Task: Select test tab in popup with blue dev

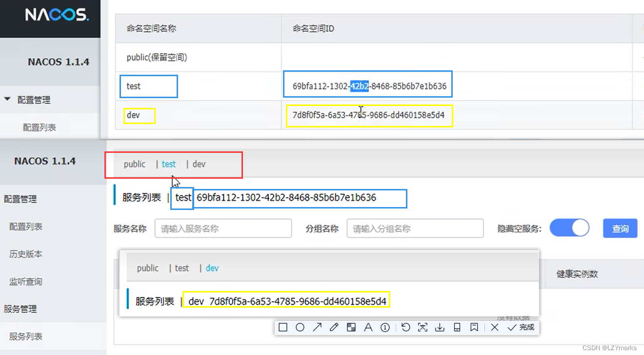Action: click(182, 268)
